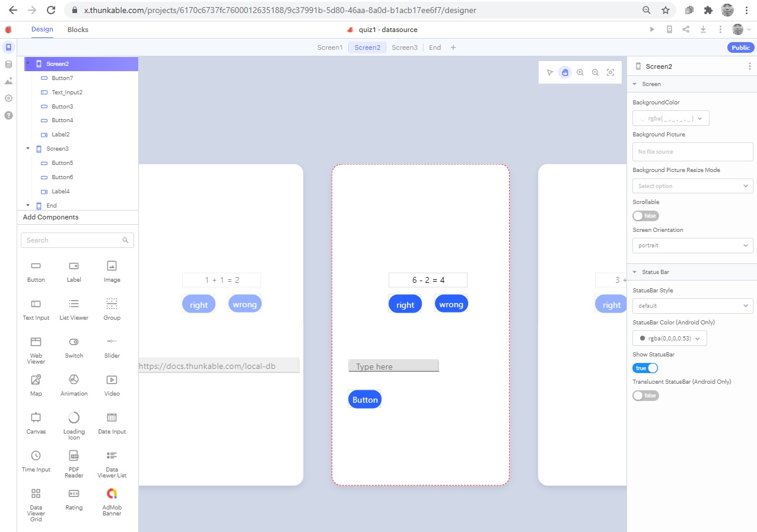Open the Screen Orientation dropdown
The image size is (757, 532).
point(692,246)
